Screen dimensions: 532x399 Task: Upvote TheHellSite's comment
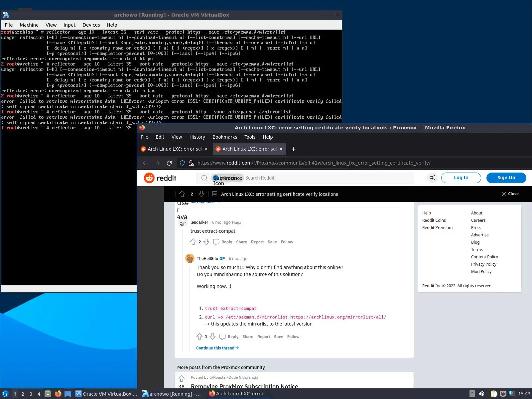[x=199, y=336]
